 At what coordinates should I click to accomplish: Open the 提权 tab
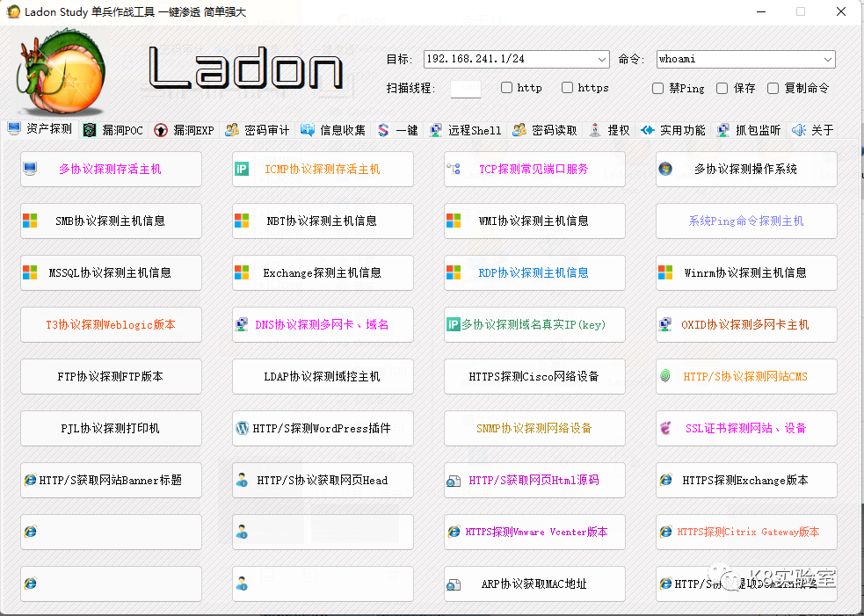(609, 130)
